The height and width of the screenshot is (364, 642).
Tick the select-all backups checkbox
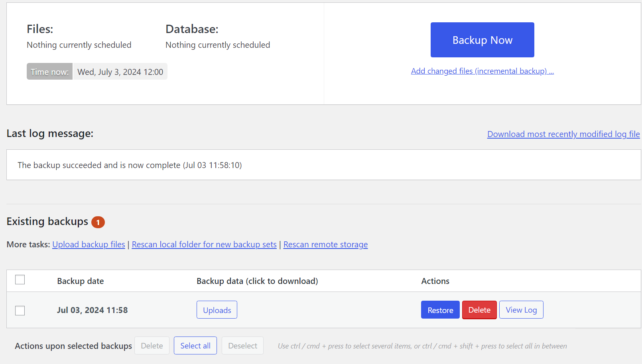coord(20,280)
